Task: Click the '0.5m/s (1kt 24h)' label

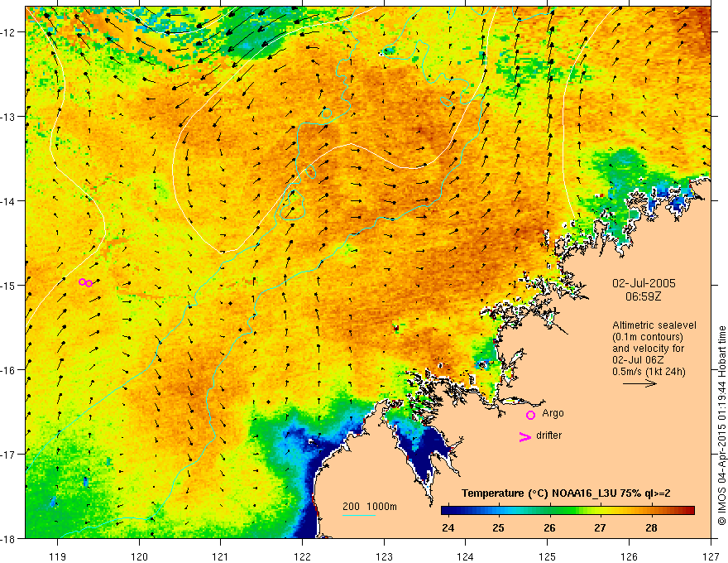Action: click(x=649, y=372)
